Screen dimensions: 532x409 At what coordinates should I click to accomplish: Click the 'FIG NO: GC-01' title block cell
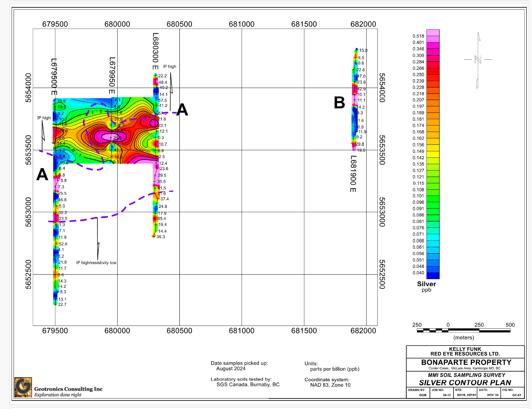[x=512, y=392]
